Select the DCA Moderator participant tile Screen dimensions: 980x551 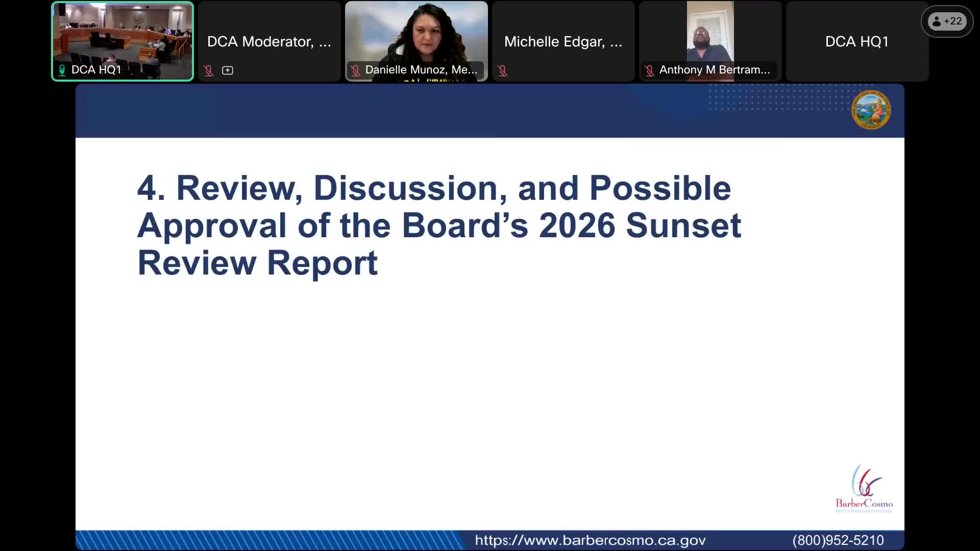coord(269,41)
